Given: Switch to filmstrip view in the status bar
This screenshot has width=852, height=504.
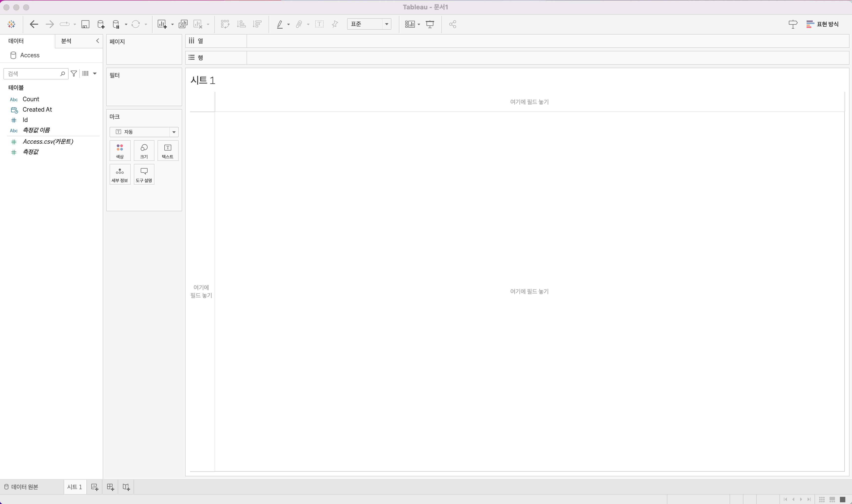Looking at the screenshot, I should click(832, 499).
